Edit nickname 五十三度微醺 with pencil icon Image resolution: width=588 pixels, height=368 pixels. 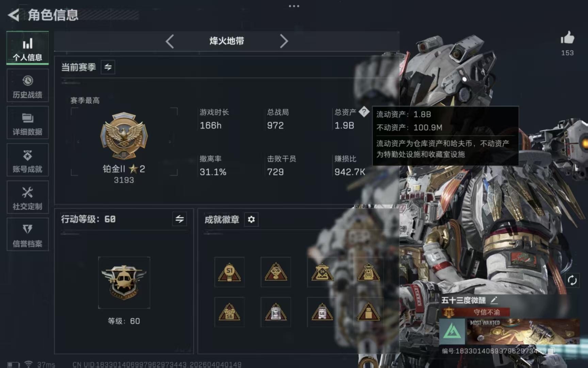click(x=494, y=300)
